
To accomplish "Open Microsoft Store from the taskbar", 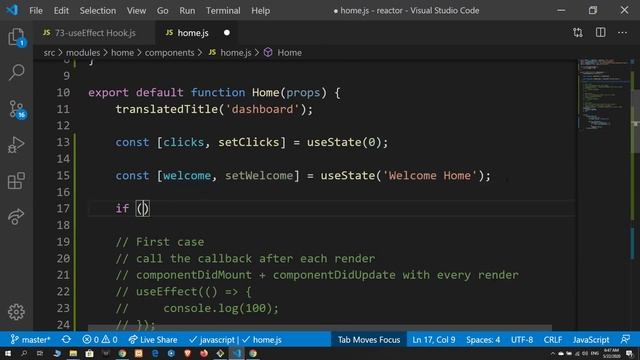I will point(89,353).
